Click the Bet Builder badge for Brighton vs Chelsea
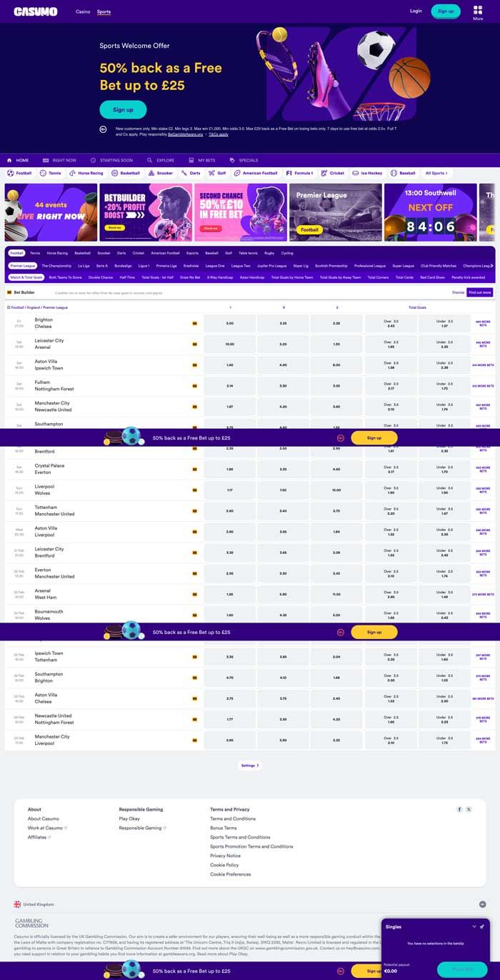500x980 pixels. 194,323
